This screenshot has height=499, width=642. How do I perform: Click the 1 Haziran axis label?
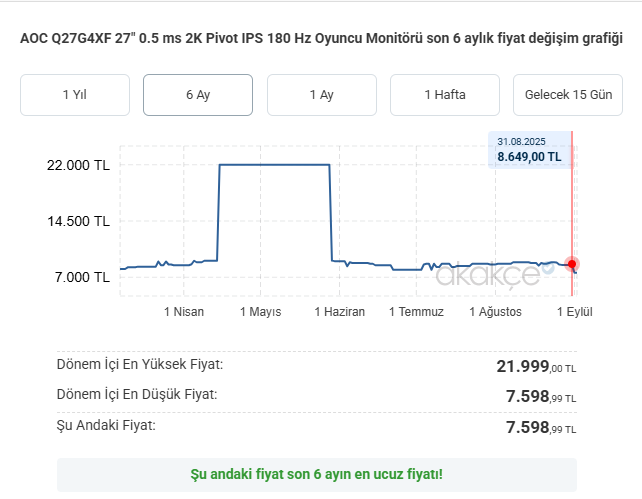[339, 312]
